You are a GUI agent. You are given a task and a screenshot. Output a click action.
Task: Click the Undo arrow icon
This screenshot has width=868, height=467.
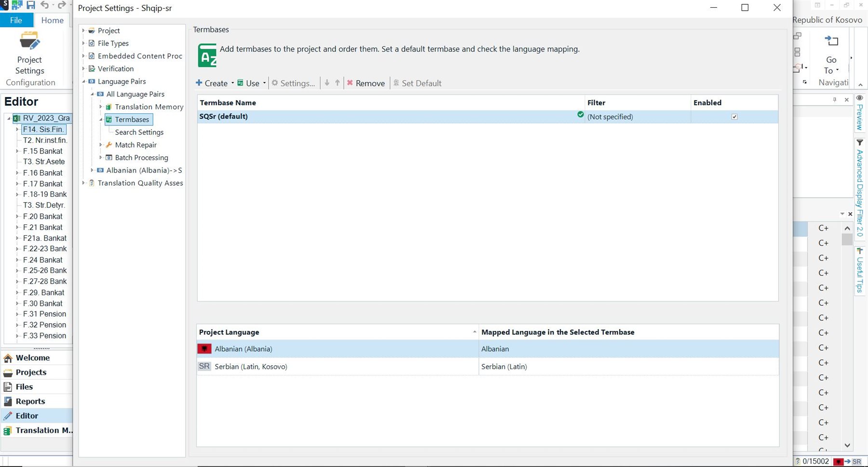[x=44, y=5]
